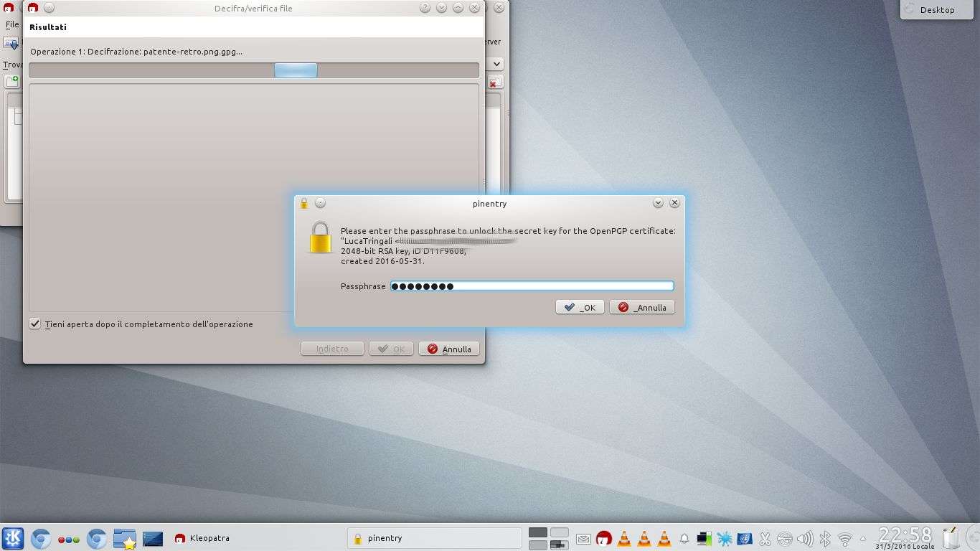This screenshot has height=551, width=980.
Task: Open the removable devices tray icon
Action: coord(785,538)
